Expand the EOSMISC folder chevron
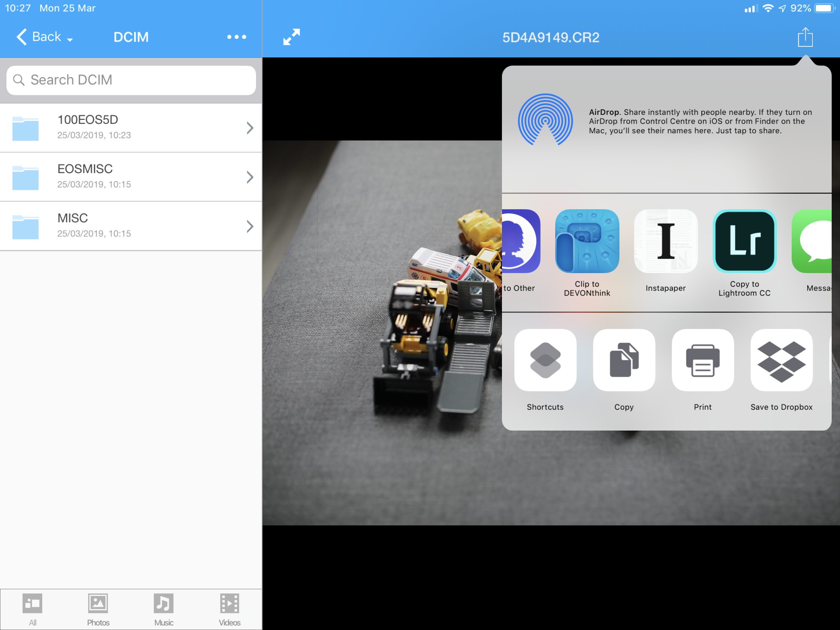Image resolution: width=840 pixels, height=630 pixels. pos(250,177)
